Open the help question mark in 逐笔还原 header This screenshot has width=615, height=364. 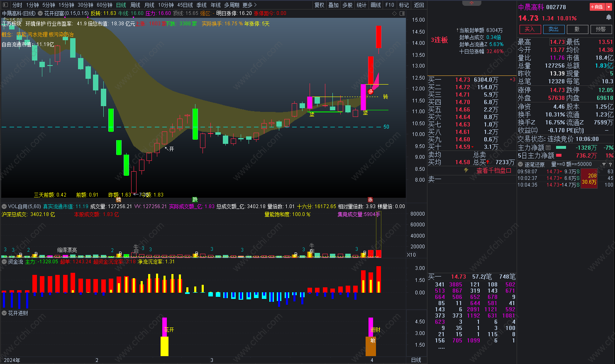coord(610,165)
